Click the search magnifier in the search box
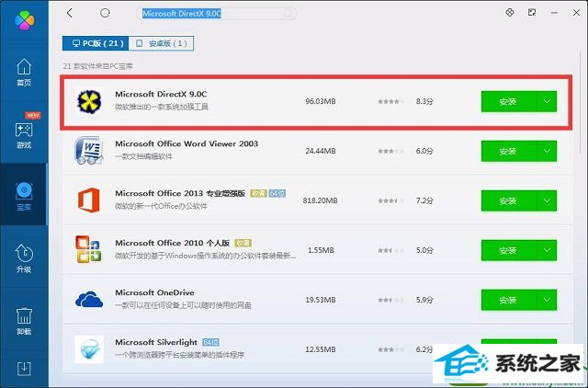 (288, 14)
